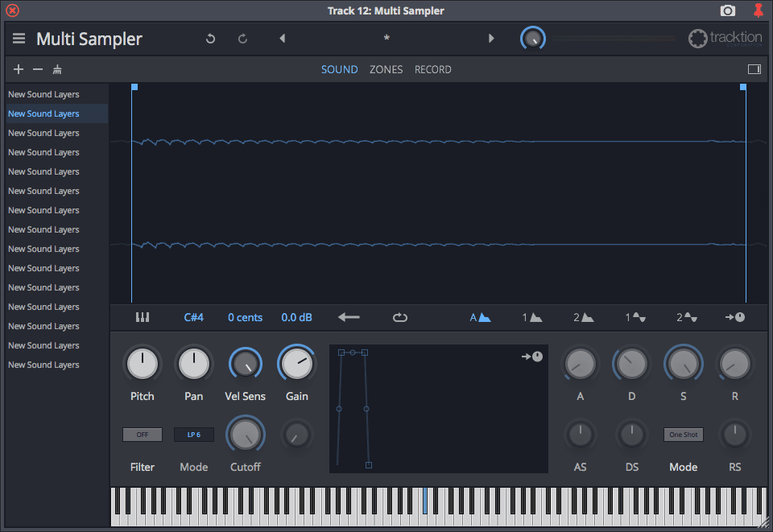
Task: Select the reverse arrow icon below the waveform
Action: pyautogui.click(x=349, y=317)
